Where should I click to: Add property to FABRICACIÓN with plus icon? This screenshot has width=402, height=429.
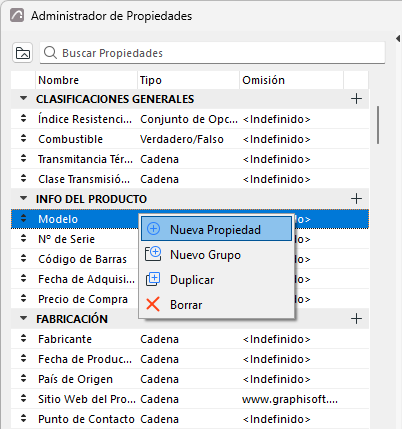tap(356, 319)
